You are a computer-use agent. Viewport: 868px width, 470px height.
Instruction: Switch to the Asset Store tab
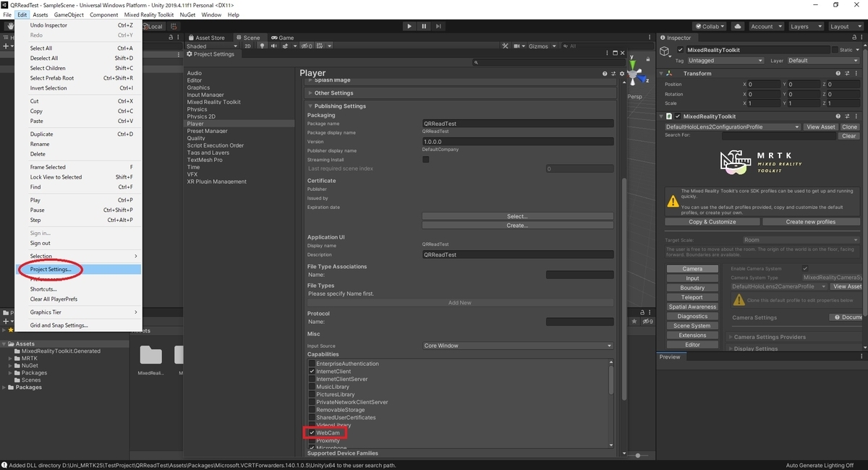pyautogui.click(x=206, y=38)
